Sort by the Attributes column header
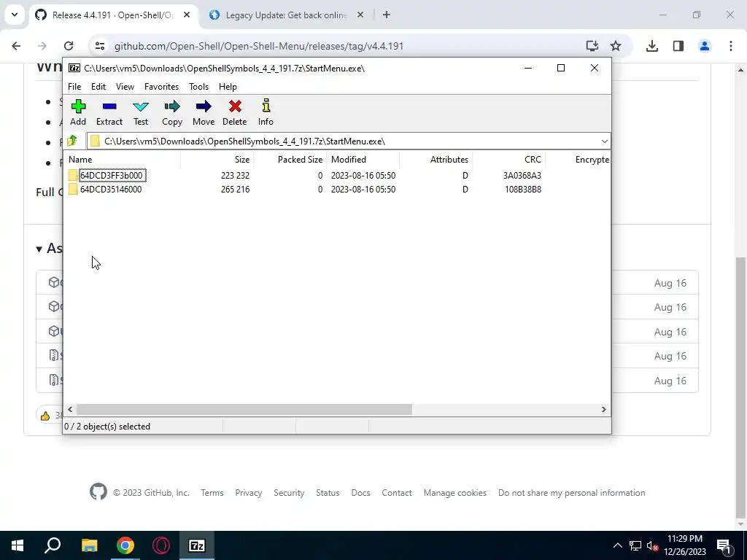Image resolution: width=747 pixels, height=560 pixels. (436, 160)
